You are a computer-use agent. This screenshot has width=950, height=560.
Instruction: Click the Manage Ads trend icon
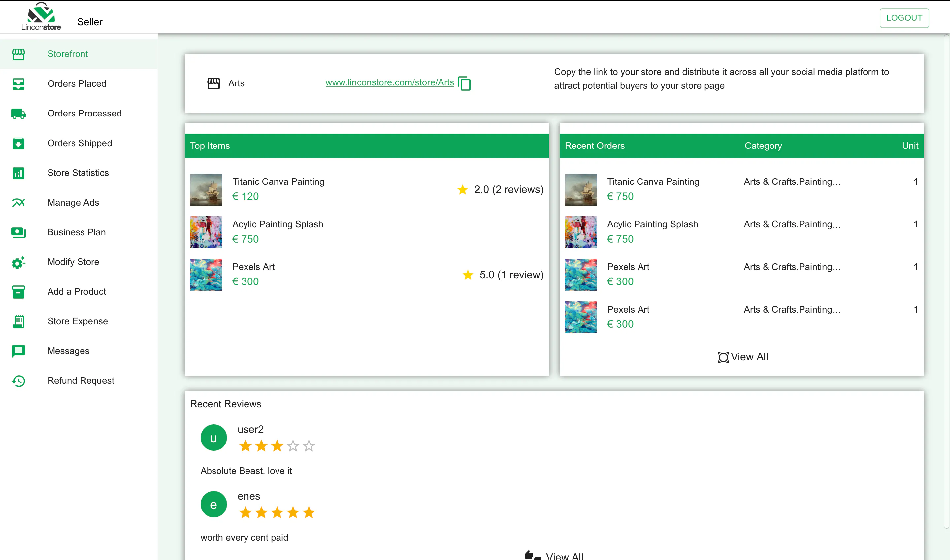pos(18,203)
